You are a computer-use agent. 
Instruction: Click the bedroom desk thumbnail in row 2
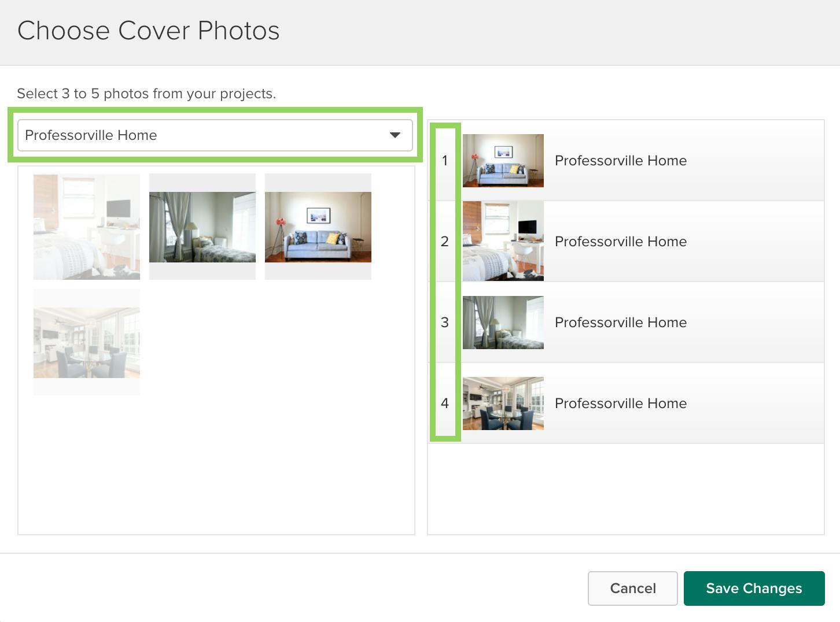(x=503, y=241)
